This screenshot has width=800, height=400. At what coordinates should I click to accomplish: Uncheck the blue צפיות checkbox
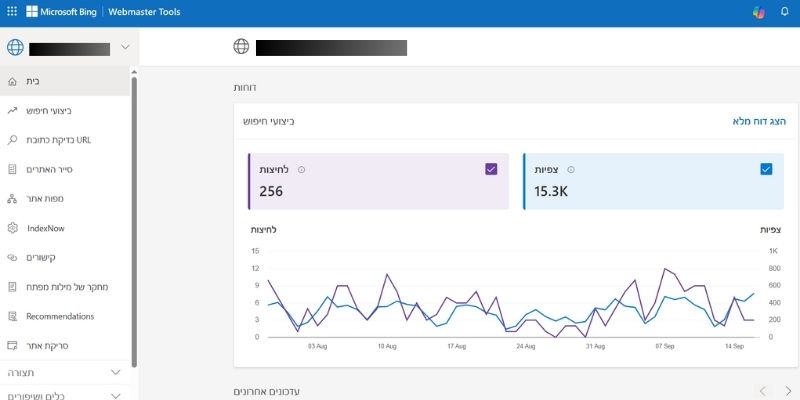pyautogui.click(x=766, y=169)
